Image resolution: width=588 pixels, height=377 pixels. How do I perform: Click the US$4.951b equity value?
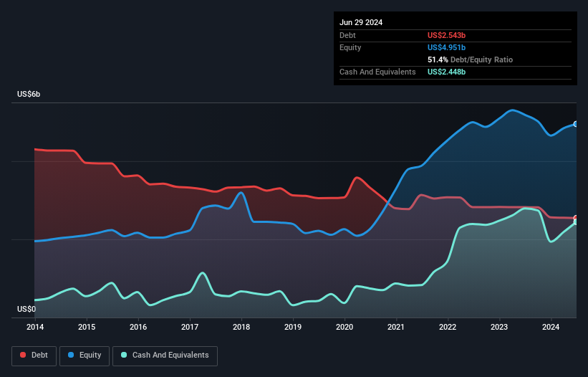tap(446, 47)
